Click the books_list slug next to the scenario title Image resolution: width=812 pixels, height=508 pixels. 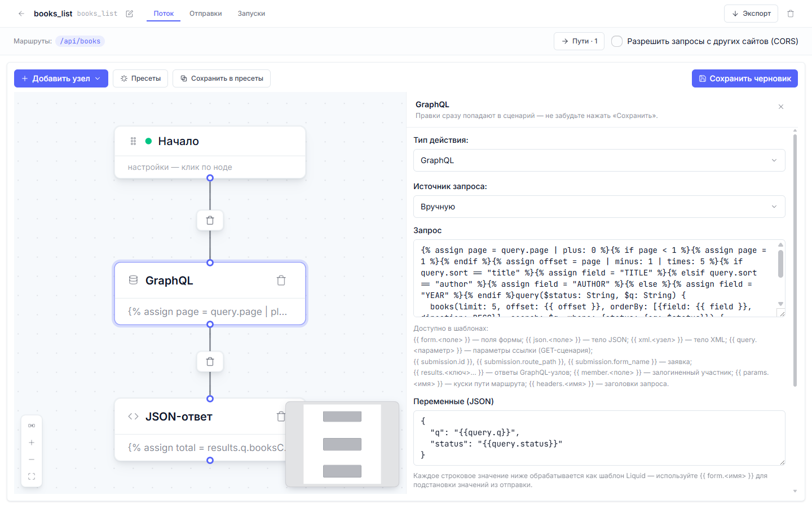pyautogui.click(x=97, y=14)
